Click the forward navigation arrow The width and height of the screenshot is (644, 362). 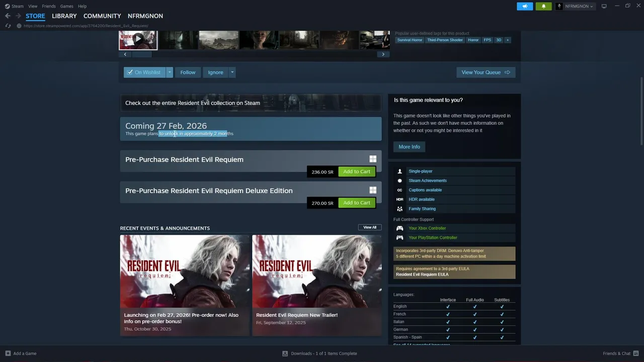[18, 16]
